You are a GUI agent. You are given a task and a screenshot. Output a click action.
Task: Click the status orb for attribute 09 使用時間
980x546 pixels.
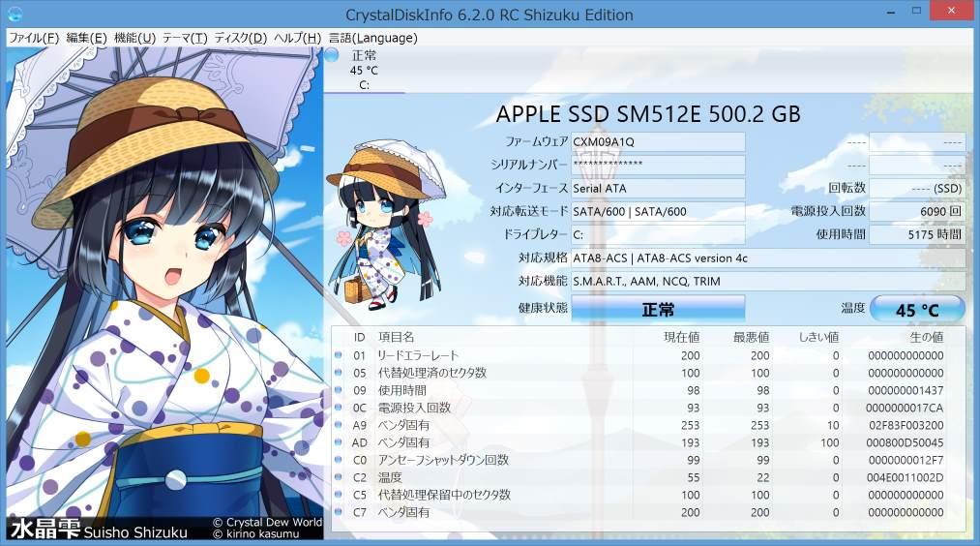(339, 390)
